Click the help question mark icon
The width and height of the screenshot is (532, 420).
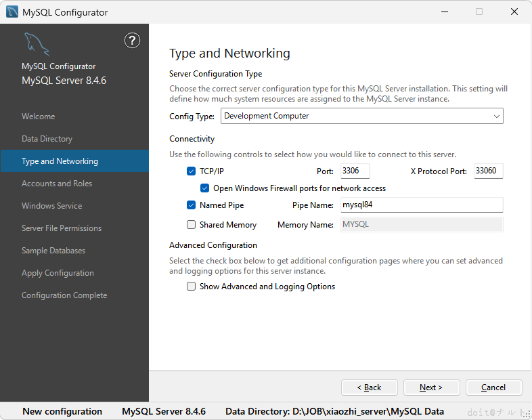click(132, 40)
